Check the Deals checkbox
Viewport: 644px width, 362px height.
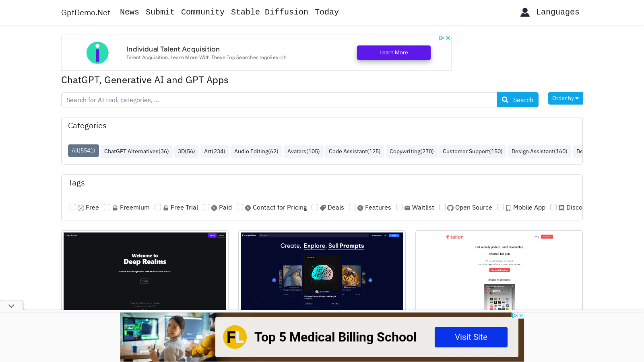(315, 207)
